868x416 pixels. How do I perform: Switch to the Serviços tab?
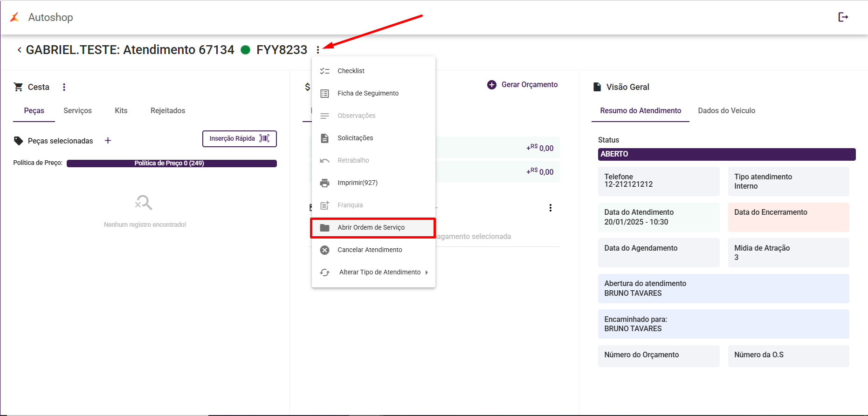[x=77, y=111]
